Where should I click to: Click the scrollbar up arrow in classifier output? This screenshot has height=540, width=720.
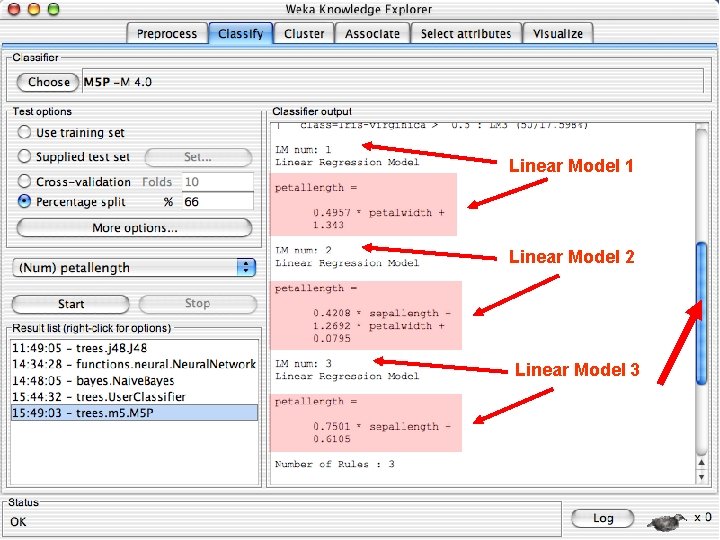point(701,463)
